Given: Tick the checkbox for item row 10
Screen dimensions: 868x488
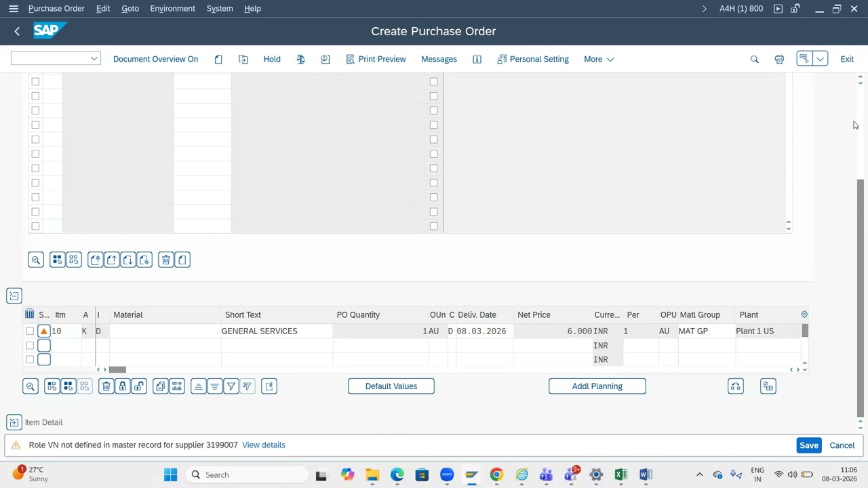Looking at the screenshot, I should tap(30, 331).
